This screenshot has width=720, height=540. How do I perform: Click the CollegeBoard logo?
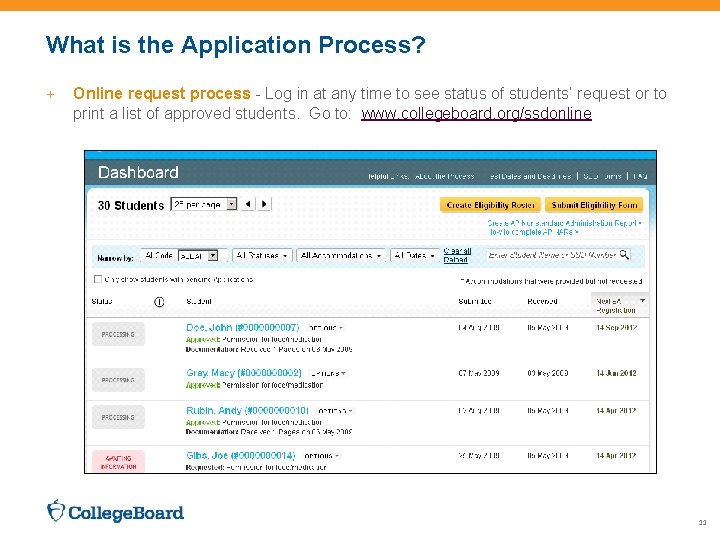click(115, 512)
